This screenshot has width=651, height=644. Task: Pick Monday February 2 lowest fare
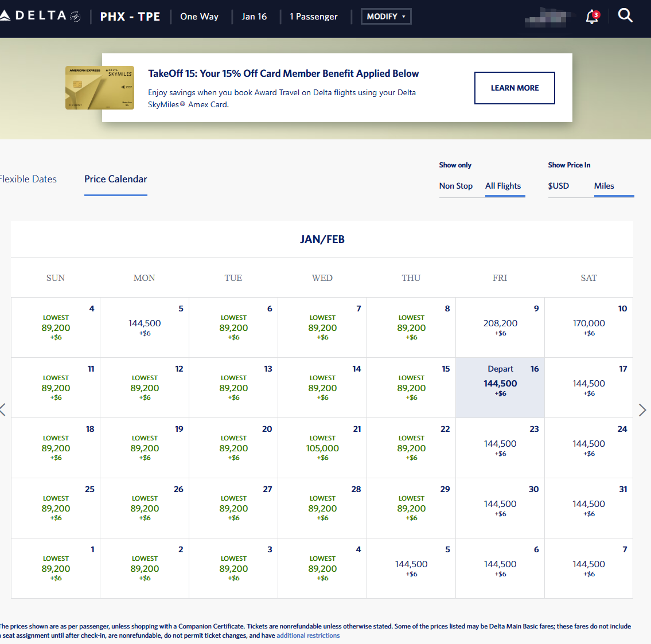145,568
